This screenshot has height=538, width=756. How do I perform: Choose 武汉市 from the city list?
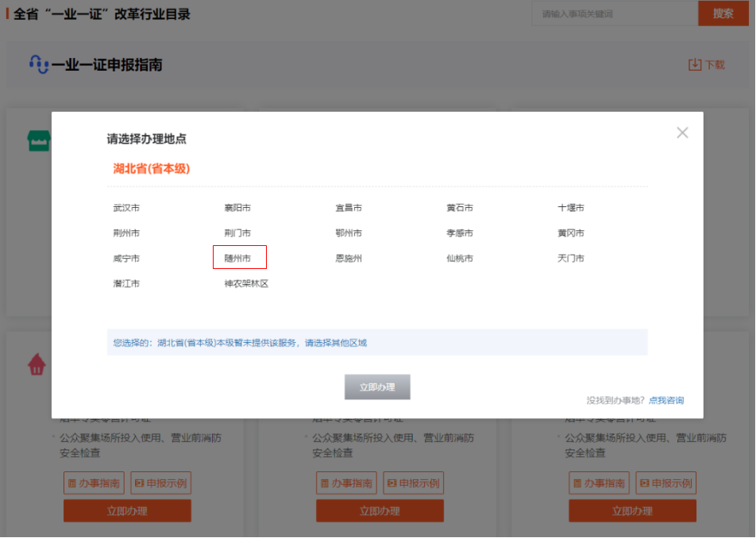point(126,208)
